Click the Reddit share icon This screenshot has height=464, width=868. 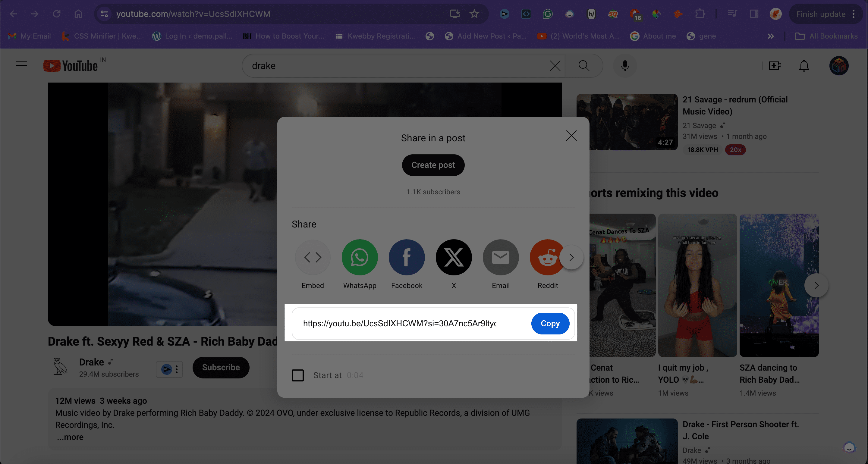click(548, 257)
